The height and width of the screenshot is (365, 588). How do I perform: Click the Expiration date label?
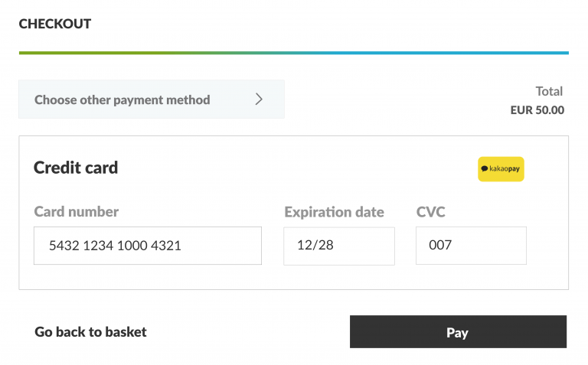tap(334, 212)
